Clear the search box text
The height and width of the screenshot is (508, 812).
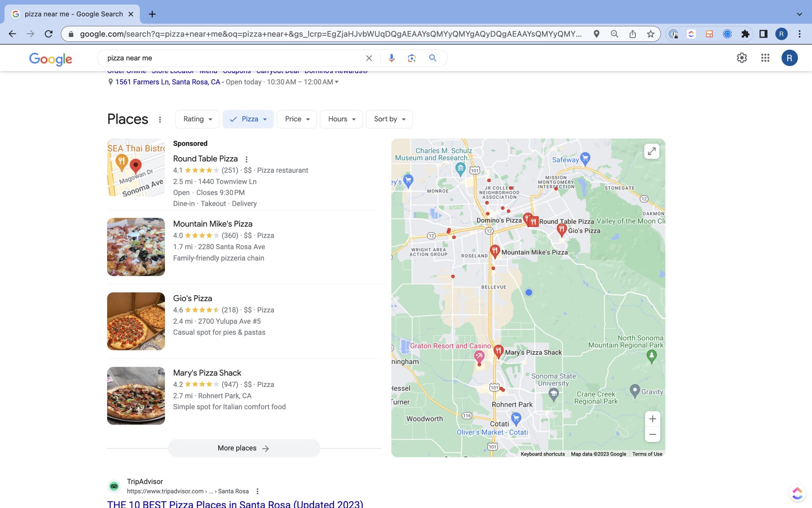pos(369,58)
